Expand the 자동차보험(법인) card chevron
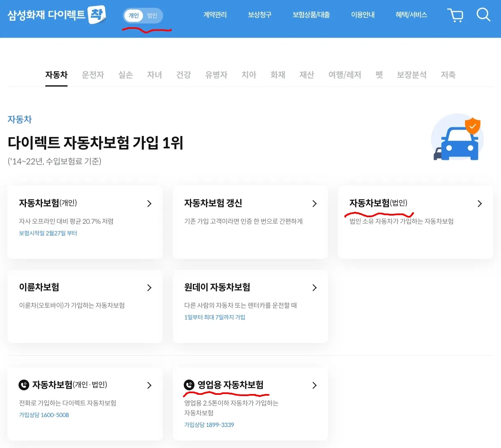This screenshot has width=501, height=448. pyautogui.click(x=479, y=203)
